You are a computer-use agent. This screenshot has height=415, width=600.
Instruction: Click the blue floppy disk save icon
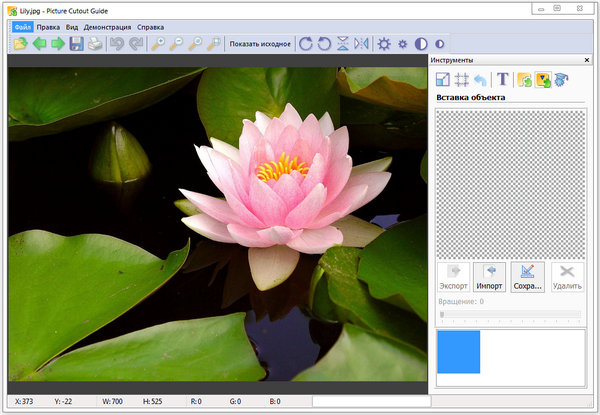77,44
